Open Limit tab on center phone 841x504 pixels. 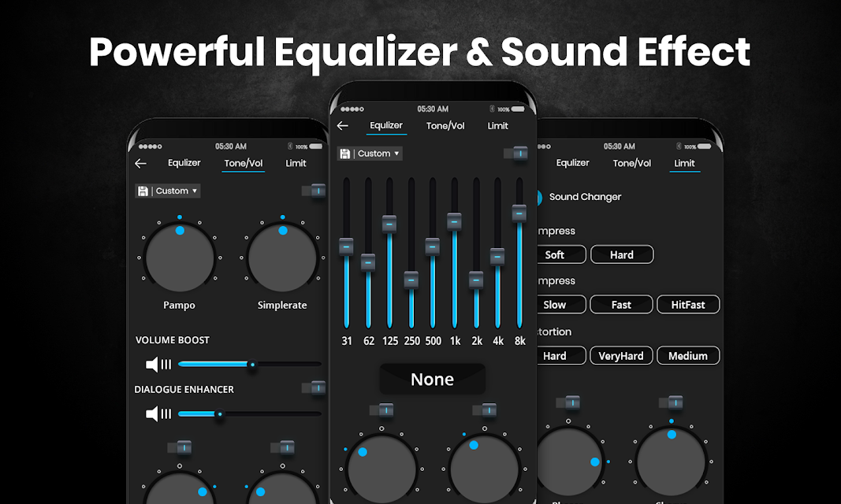pyautogui.click(x=497, y=126)
